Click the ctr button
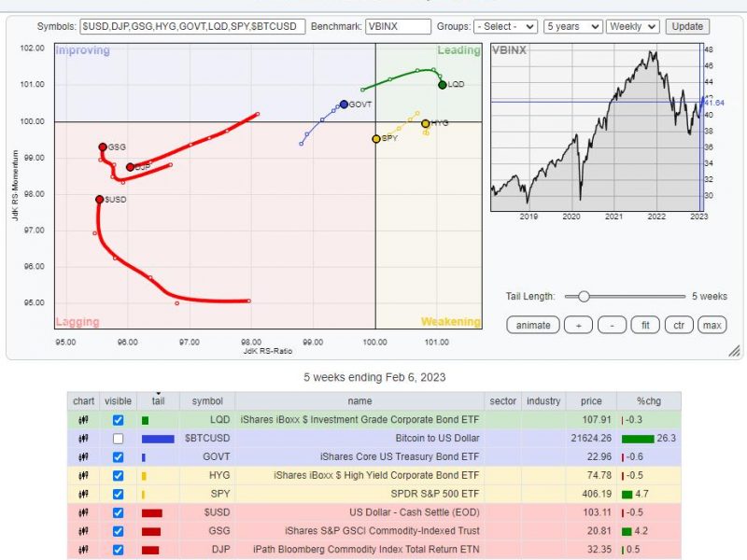This screenshot has height=560, width=747. (679, 325)
